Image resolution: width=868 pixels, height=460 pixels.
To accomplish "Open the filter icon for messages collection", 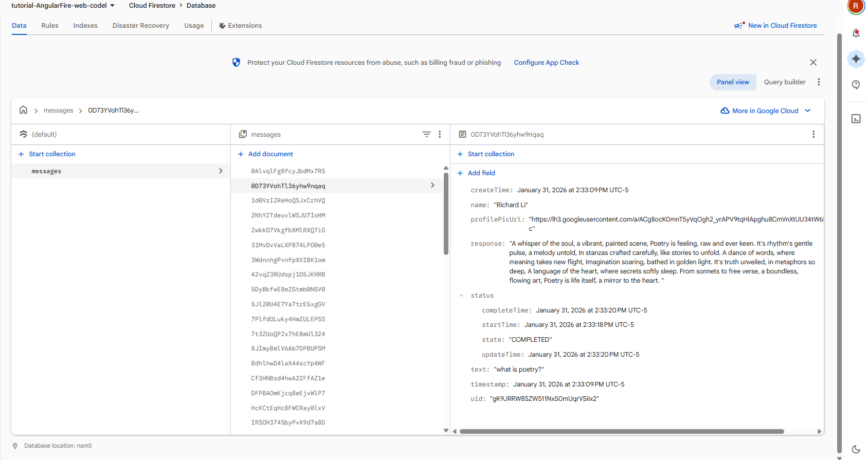I will (x=426, y=134).
